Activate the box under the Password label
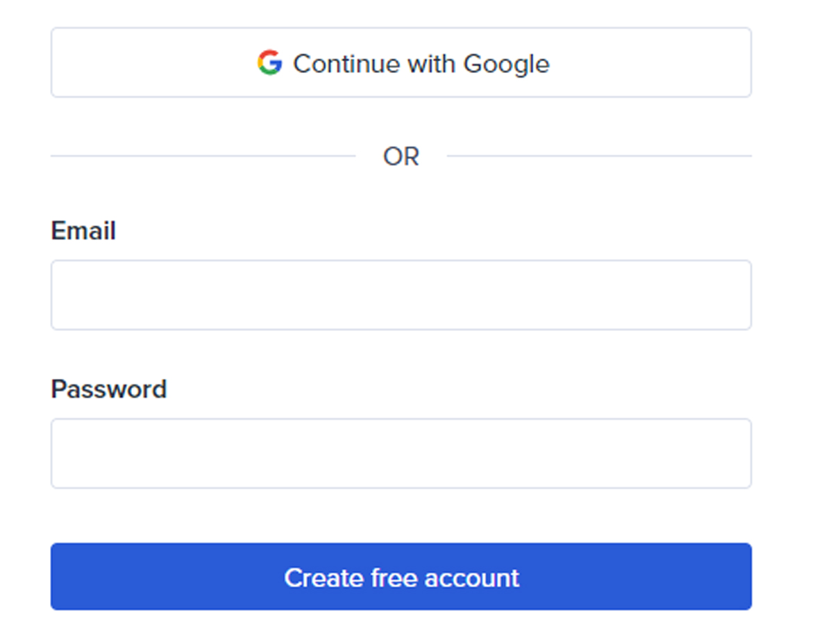 click(x=401, y=453)
